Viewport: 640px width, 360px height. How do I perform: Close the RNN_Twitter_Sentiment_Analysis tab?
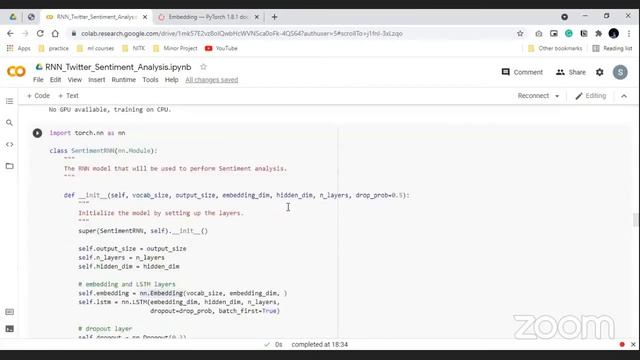tap(144, 17)
